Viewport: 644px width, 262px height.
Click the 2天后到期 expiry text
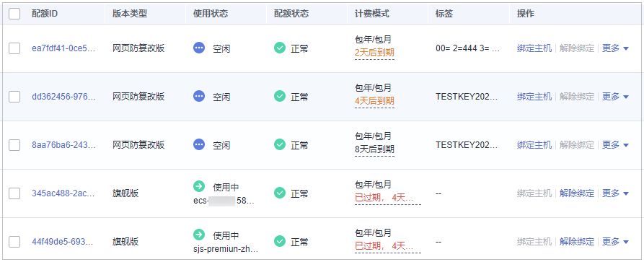(374, 53)
